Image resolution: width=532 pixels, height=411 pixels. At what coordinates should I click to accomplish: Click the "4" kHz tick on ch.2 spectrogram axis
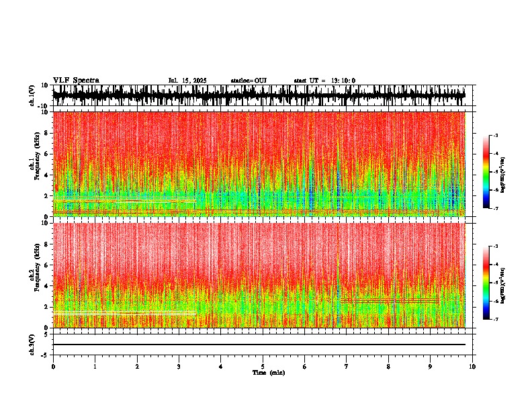(47, 286)
